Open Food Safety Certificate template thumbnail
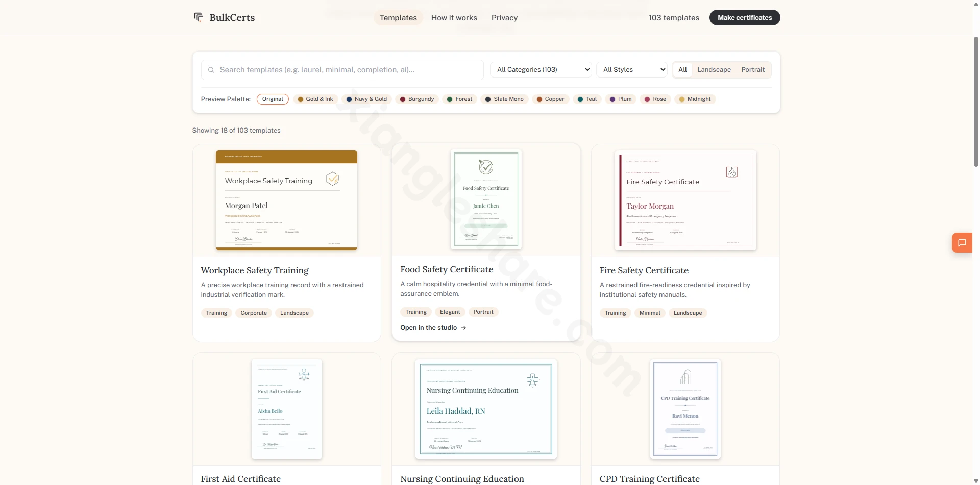The height and width of the screenshot is (485, 980). pyautogui.click(x=486, y=199)
